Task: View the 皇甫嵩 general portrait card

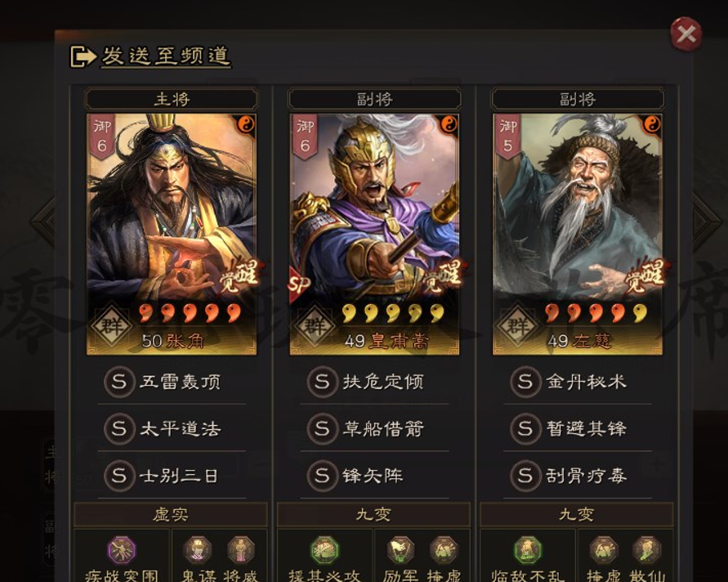Action: pos(375,235)
